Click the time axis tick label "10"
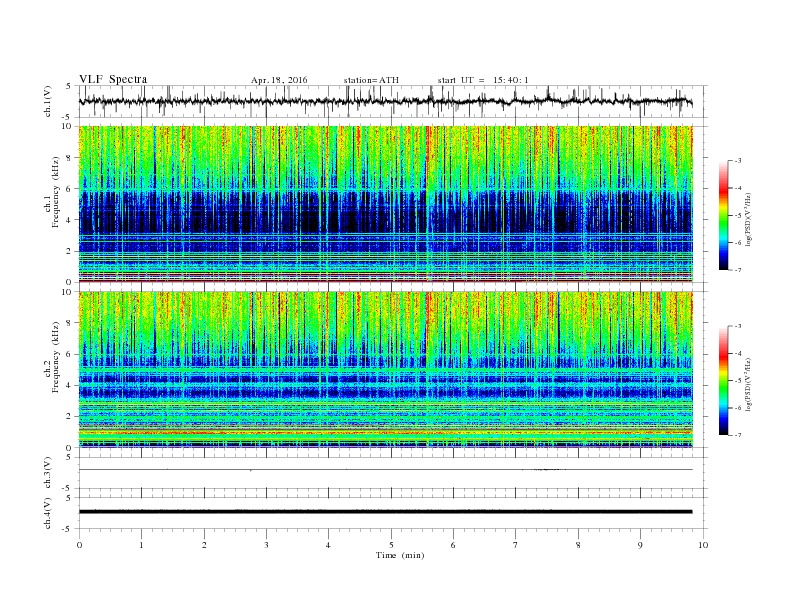The image size is (792, 612). (x=703, y=545)
